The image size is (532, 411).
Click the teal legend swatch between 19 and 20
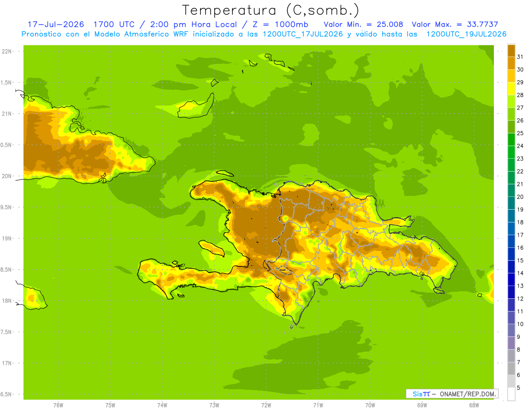click(511, 203)
